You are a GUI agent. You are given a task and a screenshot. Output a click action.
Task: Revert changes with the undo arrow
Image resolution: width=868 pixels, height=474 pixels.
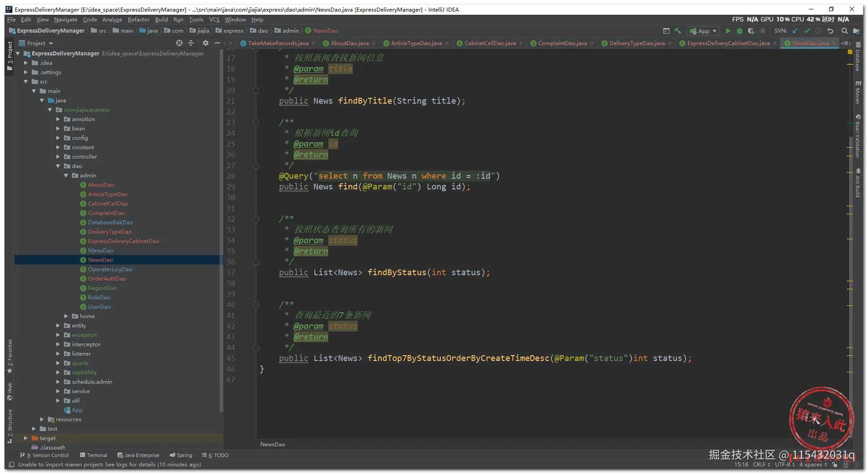tap(830, 31)
